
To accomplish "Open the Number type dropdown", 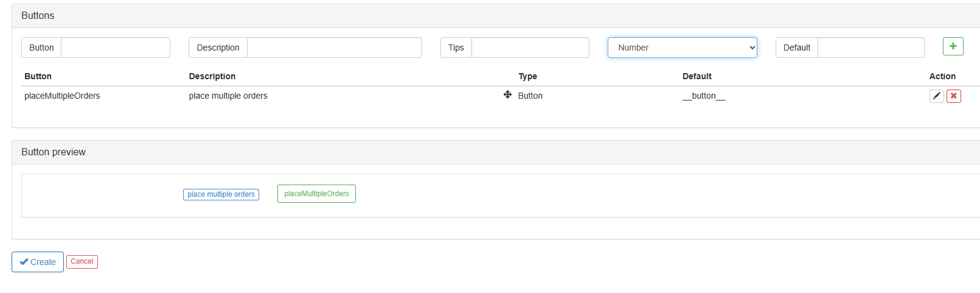I will pyautogui.click(x=682, y=48).
